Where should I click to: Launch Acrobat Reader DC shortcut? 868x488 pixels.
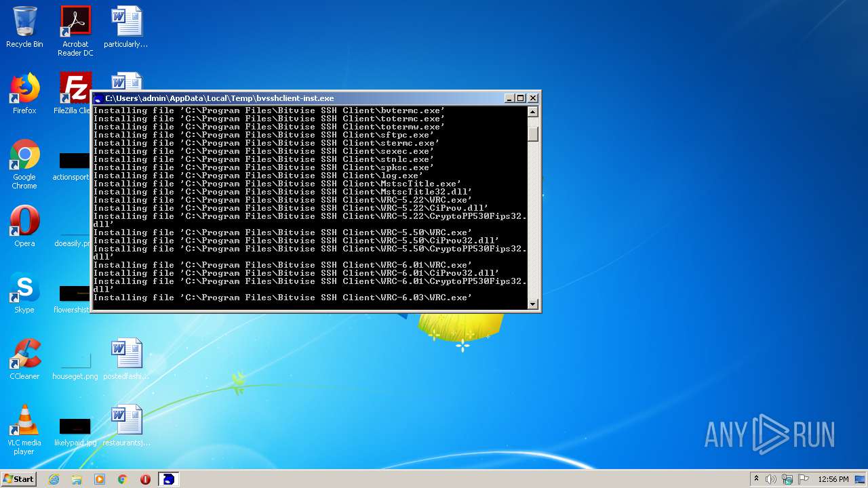75,31
